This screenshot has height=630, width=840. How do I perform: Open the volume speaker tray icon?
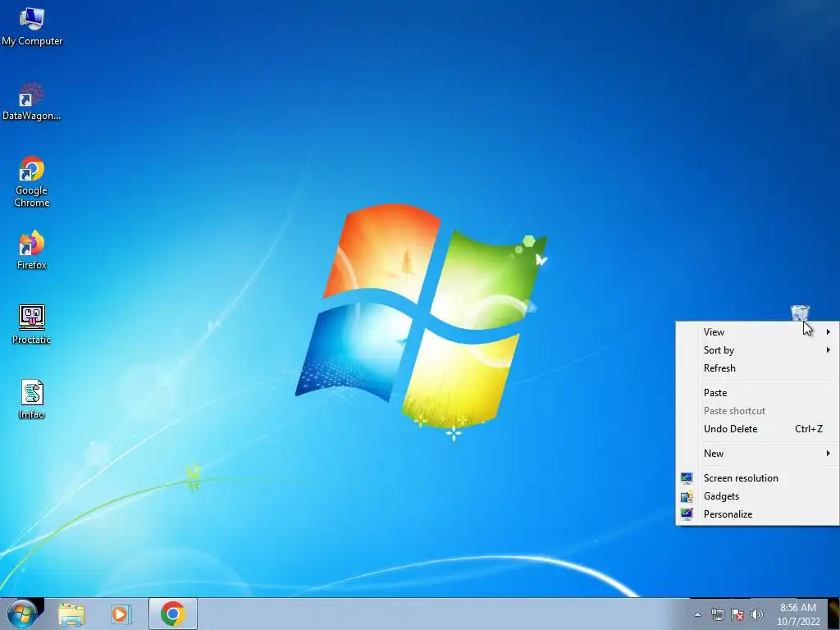pyautogui.click(x=757, y=614)
